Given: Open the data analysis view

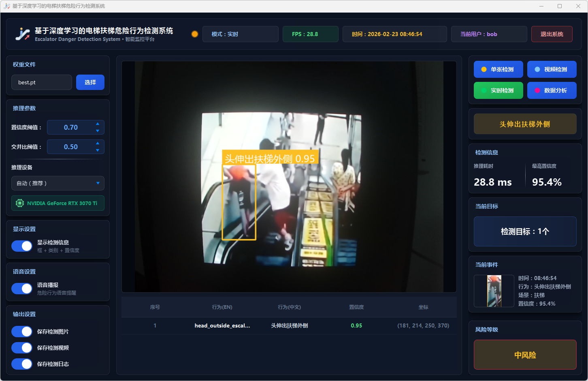Looking at the screenshot, I should point(552,90).
